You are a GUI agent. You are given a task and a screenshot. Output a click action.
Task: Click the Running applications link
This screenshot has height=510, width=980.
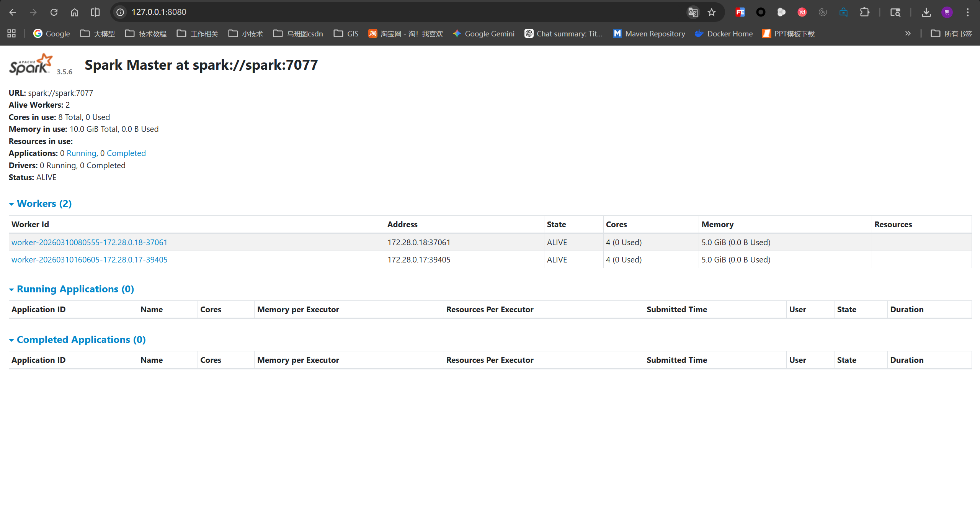point(81,153)
